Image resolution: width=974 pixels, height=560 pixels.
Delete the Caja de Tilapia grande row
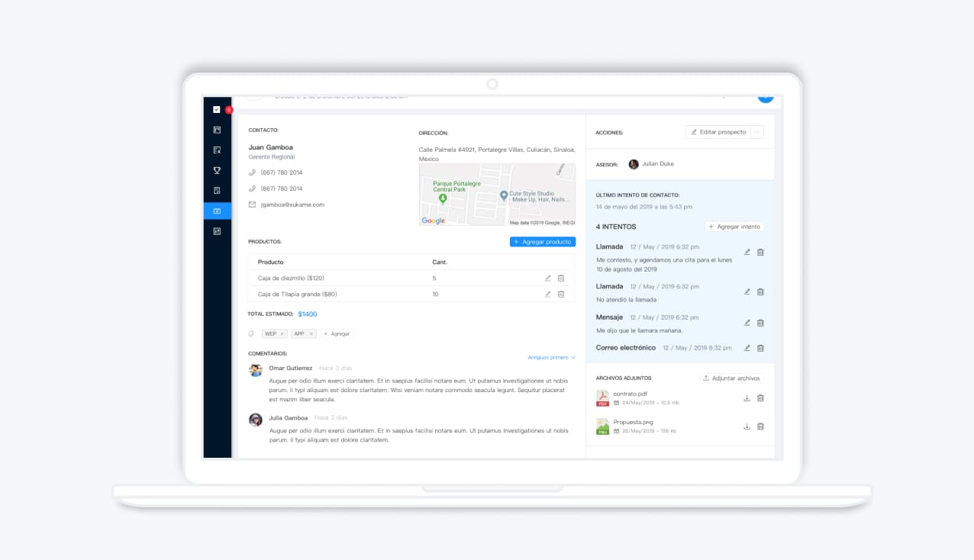point(561,294)
